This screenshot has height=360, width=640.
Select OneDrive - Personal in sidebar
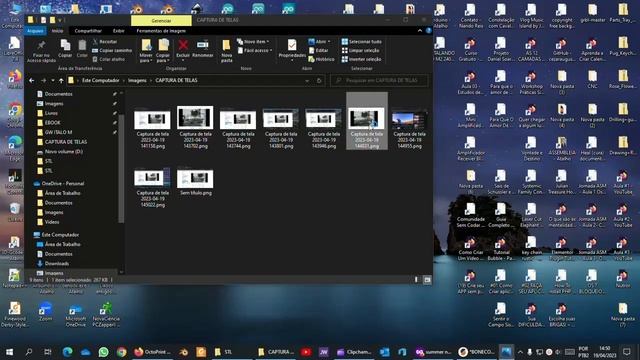click(62, 184)
